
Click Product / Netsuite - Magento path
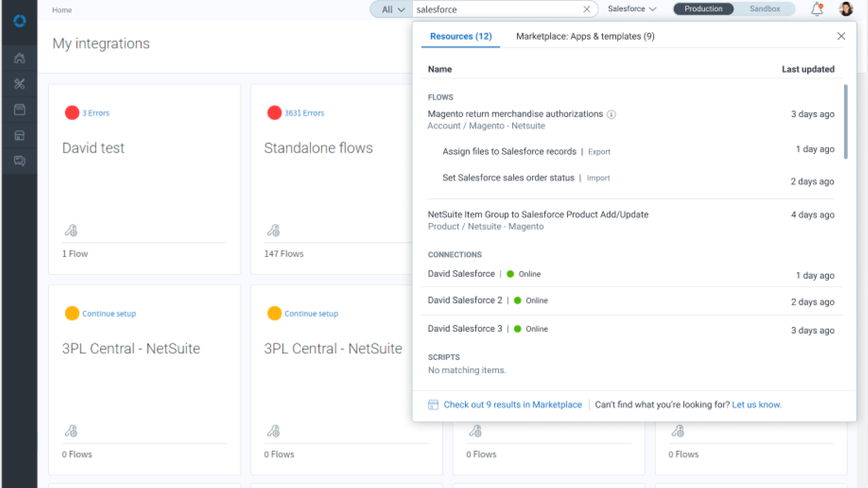[486, 227]
